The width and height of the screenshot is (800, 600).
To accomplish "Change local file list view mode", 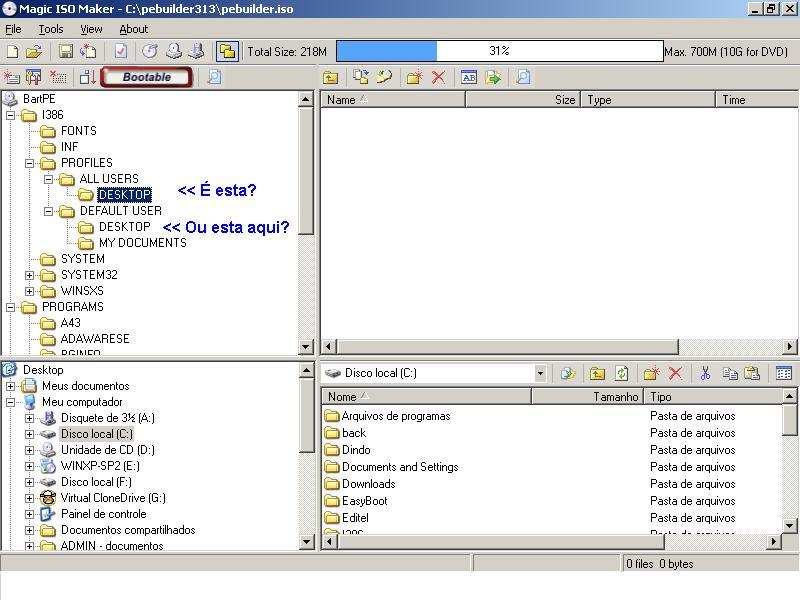I will (784, 373).
